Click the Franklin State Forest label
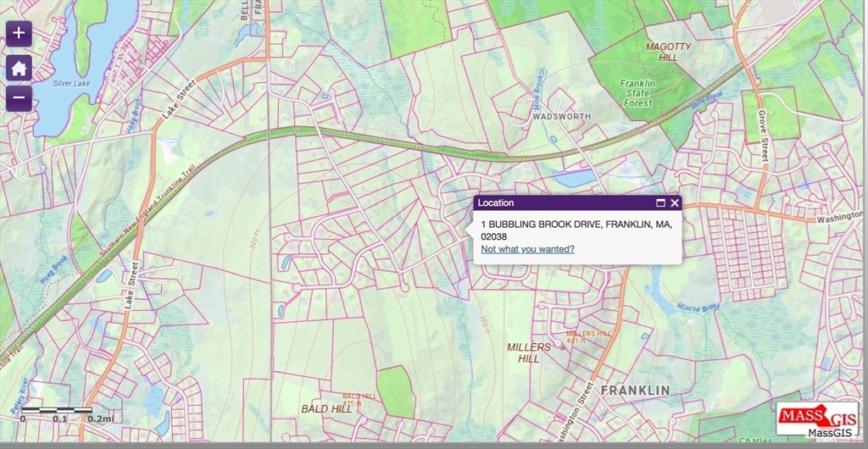868x449 pixels. coord(637,93)
